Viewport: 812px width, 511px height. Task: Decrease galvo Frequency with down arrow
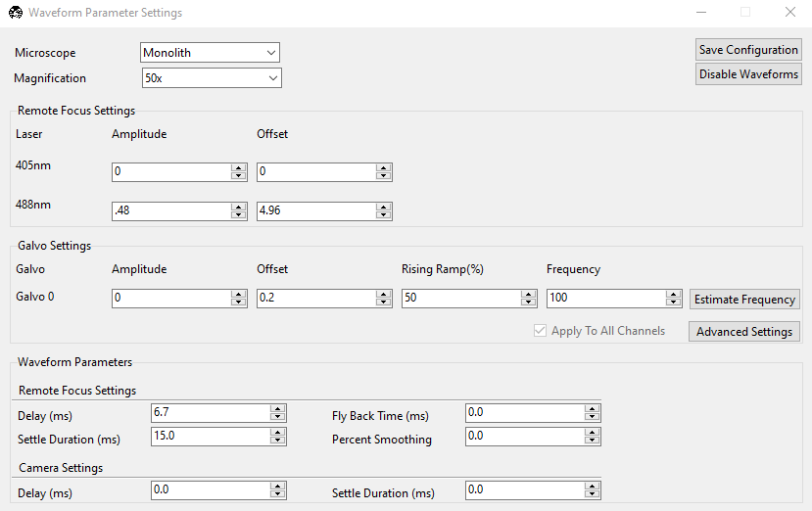(674, 302)
